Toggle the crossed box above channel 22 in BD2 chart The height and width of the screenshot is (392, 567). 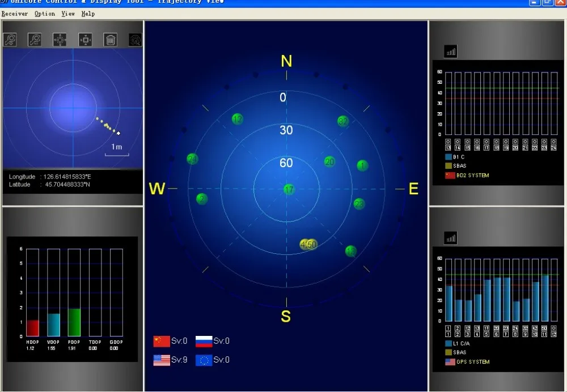tap(535, 142)
